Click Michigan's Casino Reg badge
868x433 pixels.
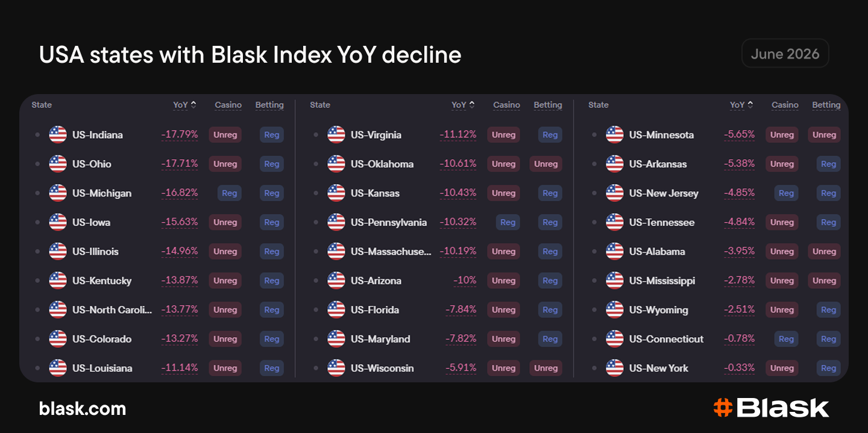230,193
